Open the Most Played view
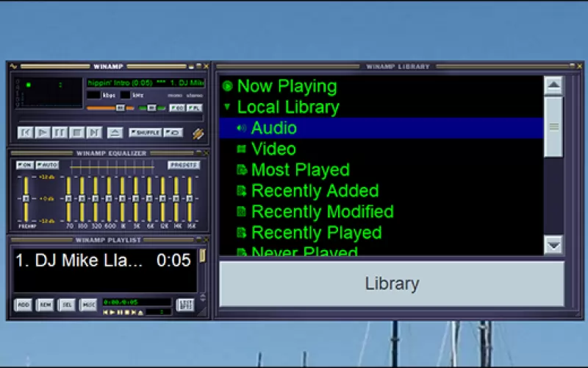The image size is (588, 368). click(301, 170)
